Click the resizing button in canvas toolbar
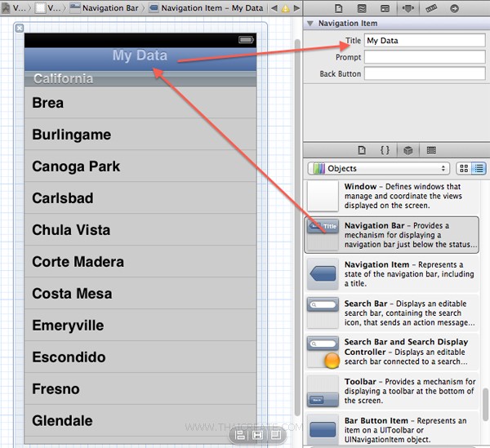The height and width of the screenshot is (448, 490). 276,435
